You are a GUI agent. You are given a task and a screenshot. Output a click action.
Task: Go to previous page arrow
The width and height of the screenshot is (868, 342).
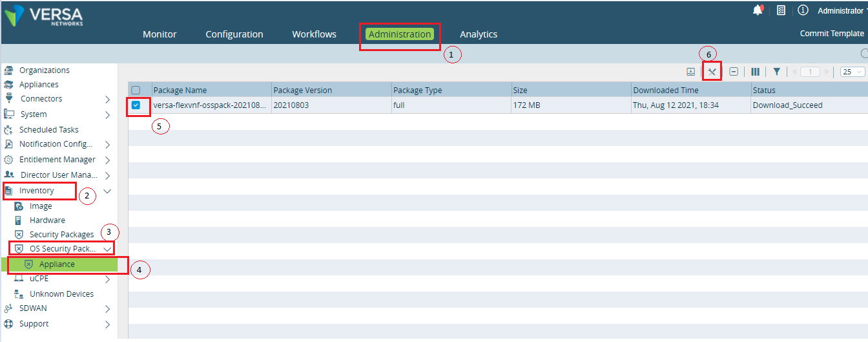point(794,72)
